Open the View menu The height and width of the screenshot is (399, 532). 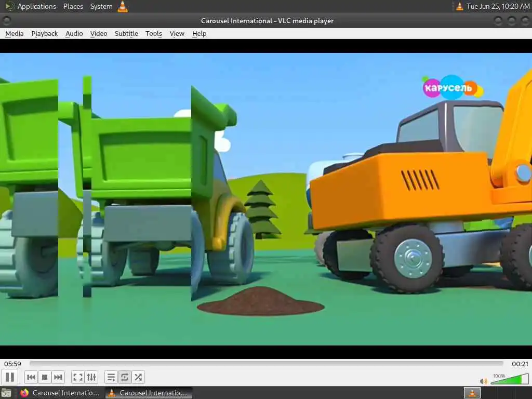[177, 34]
